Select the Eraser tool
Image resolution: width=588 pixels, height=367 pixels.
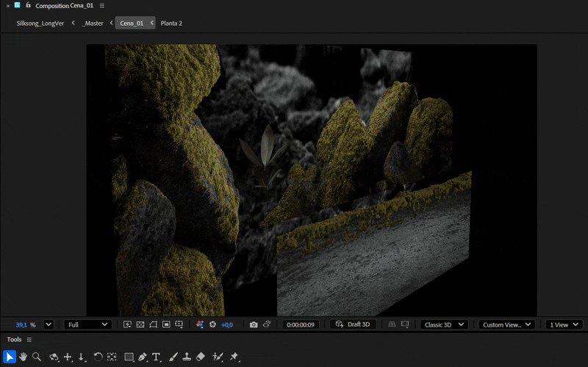(x=201, y=357)
